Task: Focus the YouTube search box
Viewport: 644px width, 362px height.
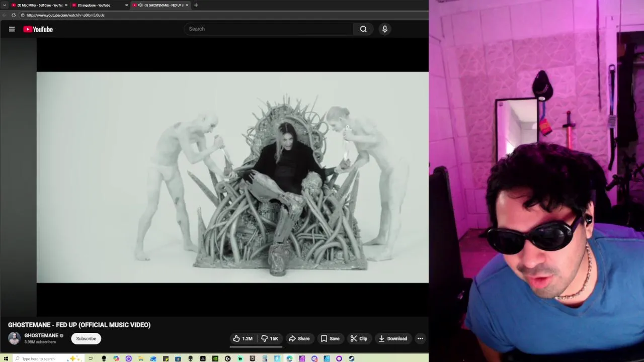Action: click(x=269, y=29)
